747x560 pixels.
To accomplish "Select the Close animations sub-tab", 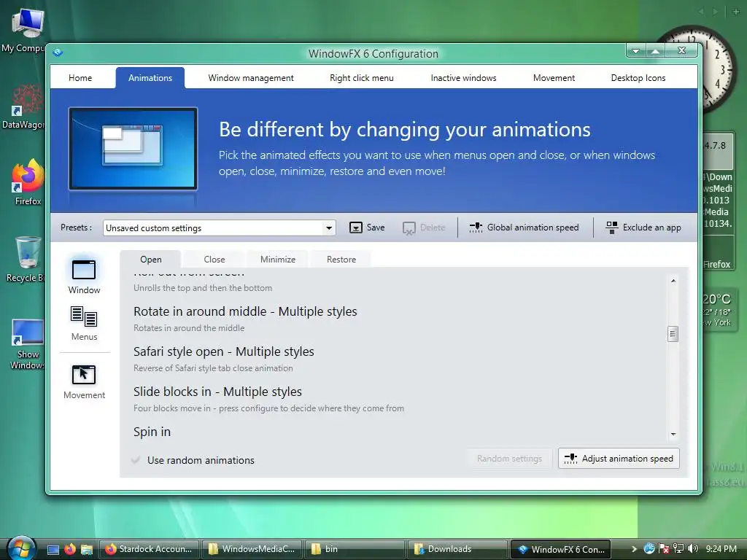I will (x=214, y=259).
